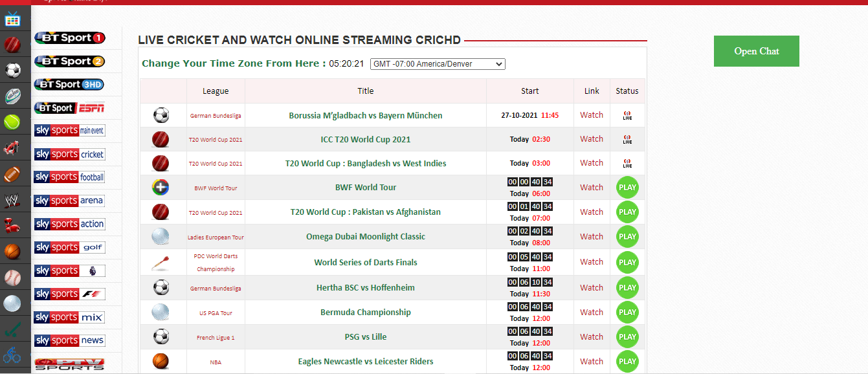Open Sky Sports Action channel
The height and width of the screenshot is (374, 868).
(69, 224)
